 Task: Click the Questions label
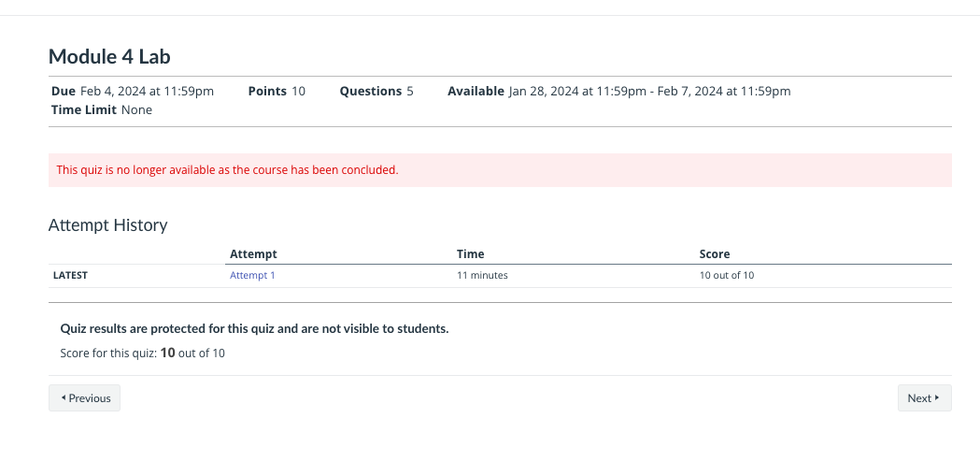[x=371, y=92]
